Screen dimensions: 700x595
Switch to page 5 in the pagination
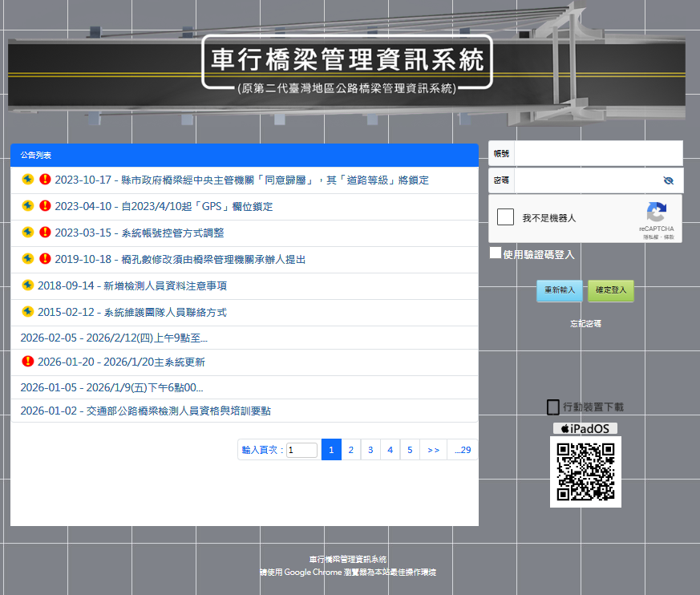[x=410, y=449]
